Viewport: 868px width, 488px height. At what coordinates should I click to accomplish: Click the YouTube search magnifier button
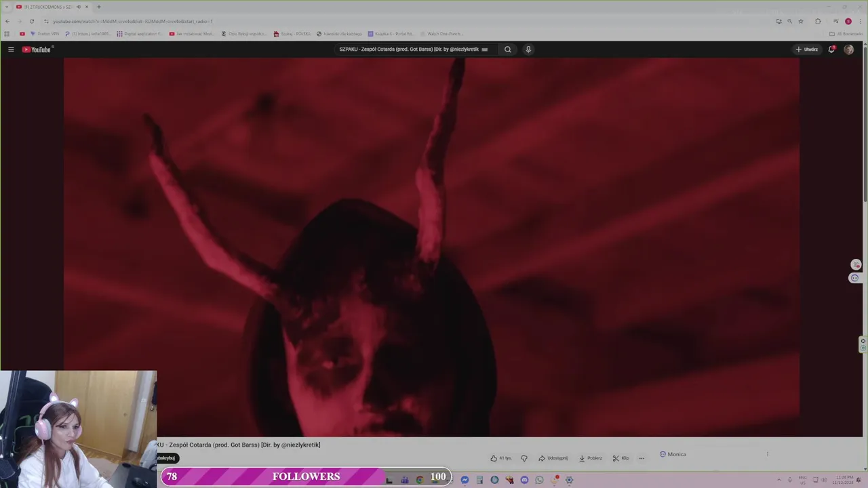click(507, 49)
